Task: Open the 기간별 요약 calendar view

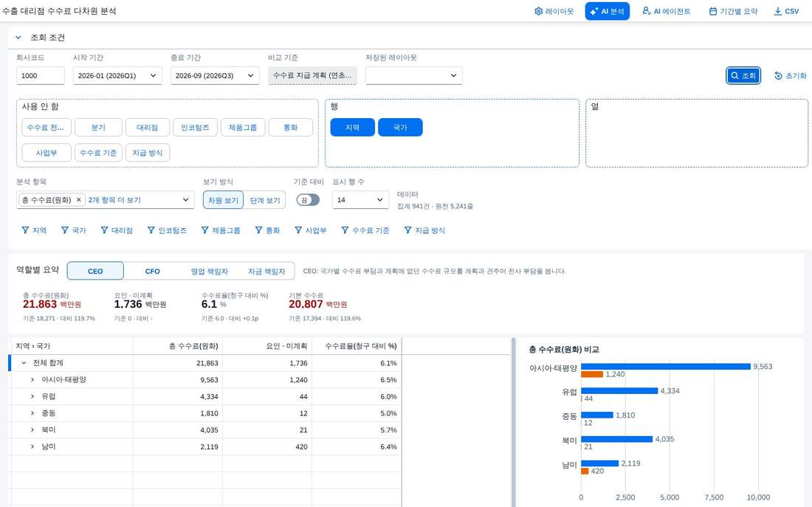Action: point(733,11)
